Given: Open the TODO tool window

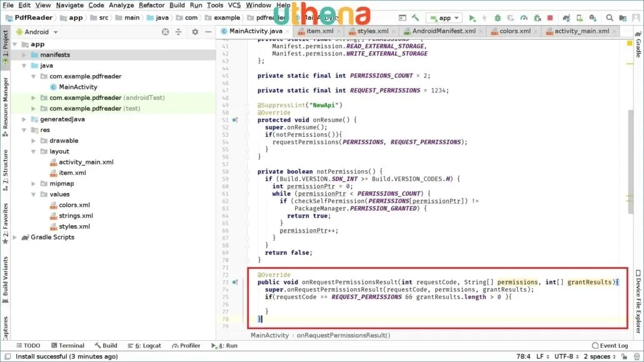Looking at the screenshot, I should (x=28, y=346).
